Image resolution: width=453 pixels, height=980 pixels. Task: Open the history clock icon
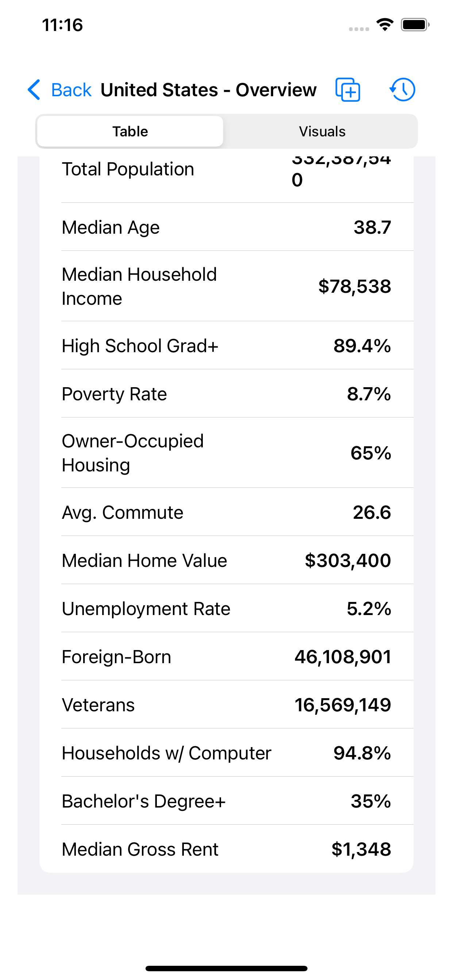click(402, 90)
